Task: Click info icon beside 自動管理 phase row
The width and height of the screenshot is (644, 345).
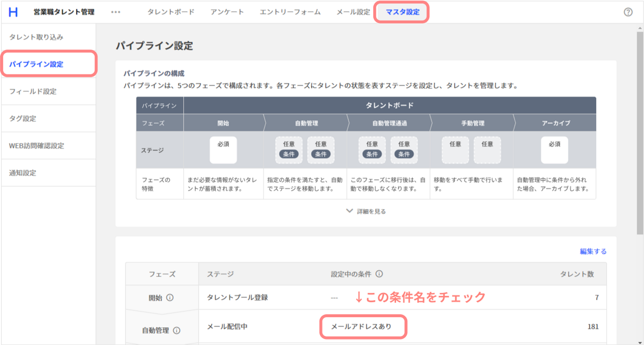Action: click(x=177, y=331)
